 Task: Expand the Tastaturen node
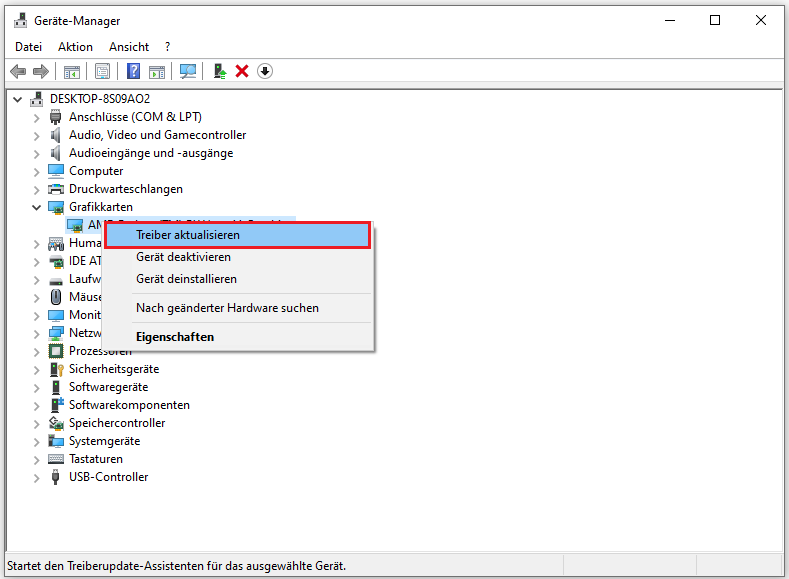36,460
